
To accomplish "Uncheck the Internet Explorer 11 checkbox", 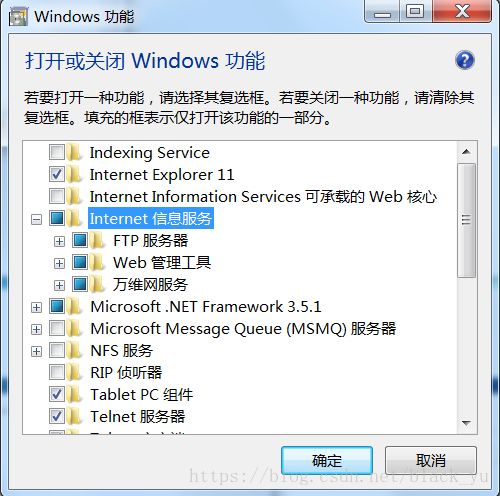I will click(57, 174).
